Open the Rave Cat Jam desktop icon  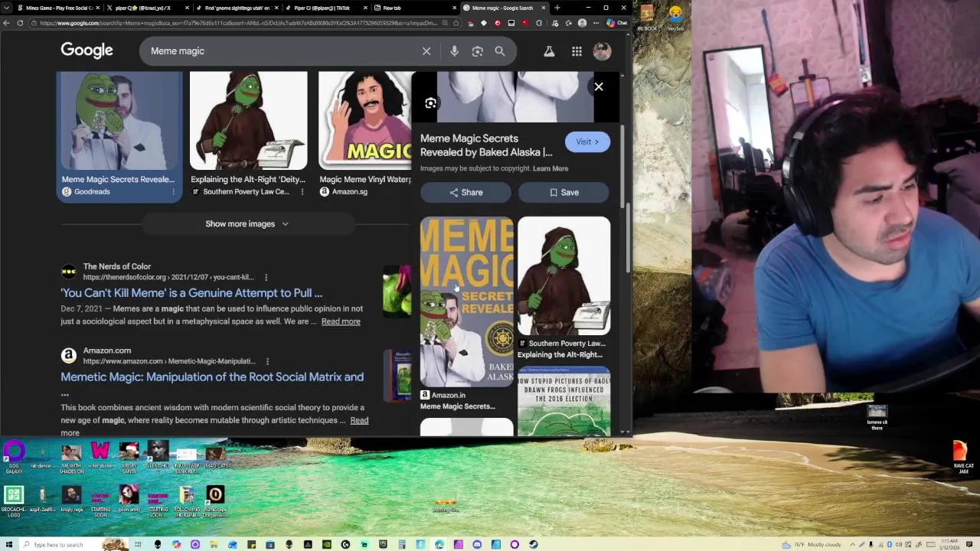click(963, 458)
